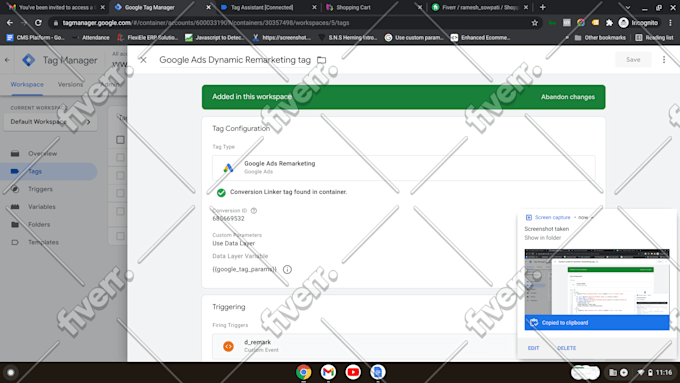
Task: Go back using Tag Manager back arrow
Action: 7,60
